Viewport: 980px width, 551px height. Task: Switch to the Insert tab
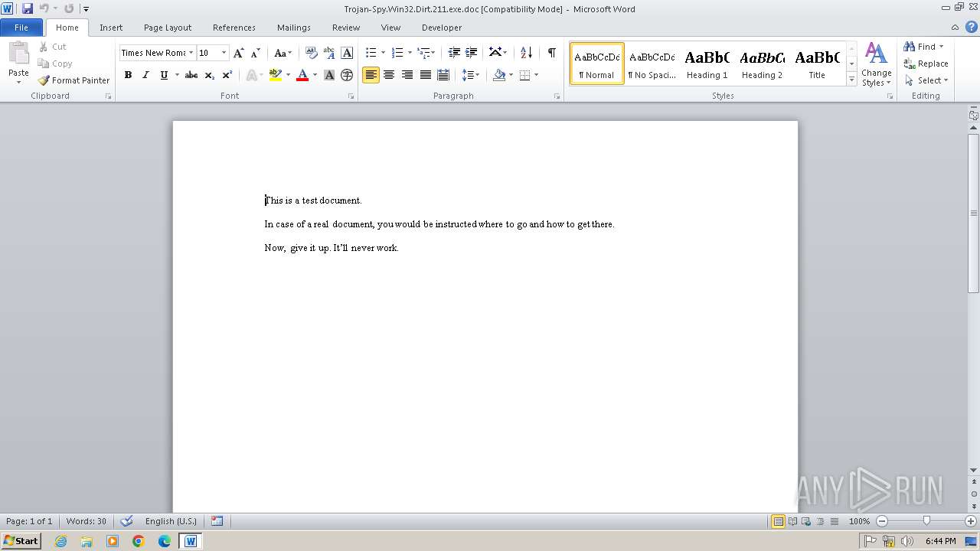[111, 28]
